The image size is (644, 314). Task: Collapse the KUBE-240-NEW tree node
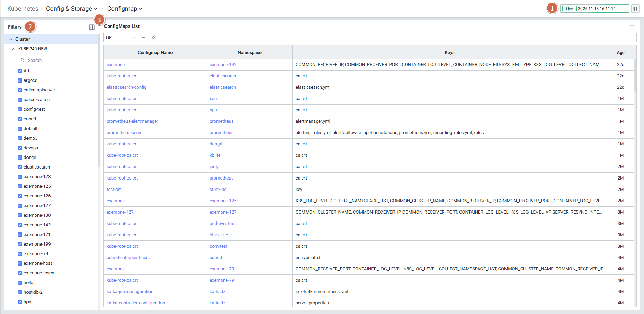tap(13, 49)
